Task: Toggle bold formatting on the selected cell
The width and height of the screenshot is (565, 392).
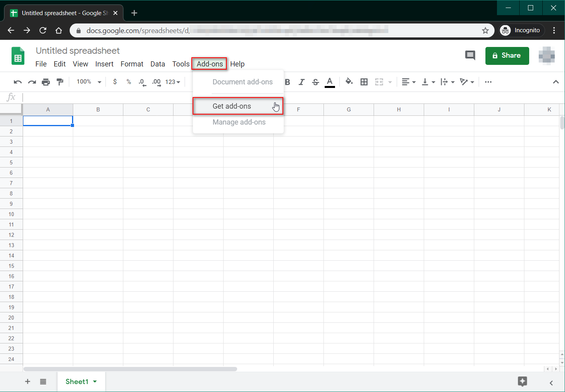Action: pos(288,82)
